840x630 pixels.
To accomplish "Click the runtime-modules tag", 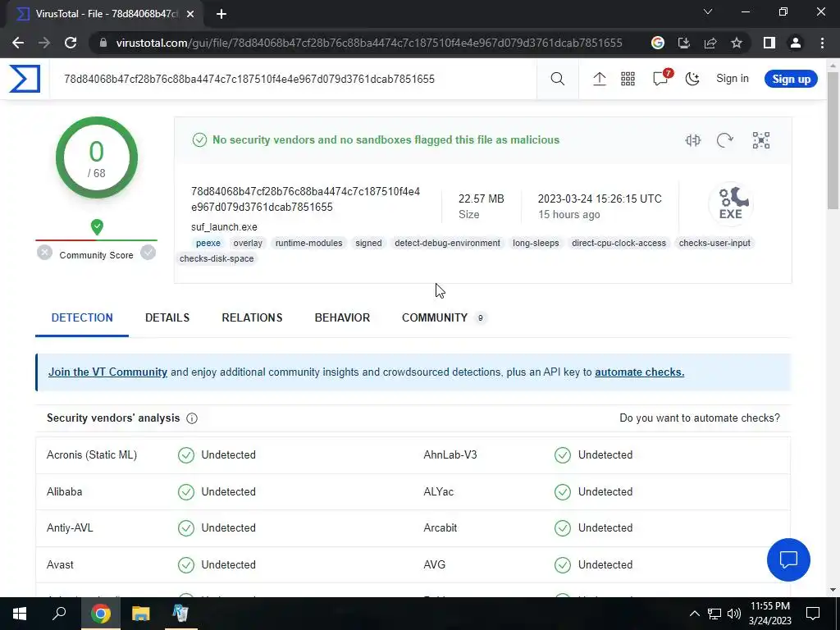I will point(308,243).
